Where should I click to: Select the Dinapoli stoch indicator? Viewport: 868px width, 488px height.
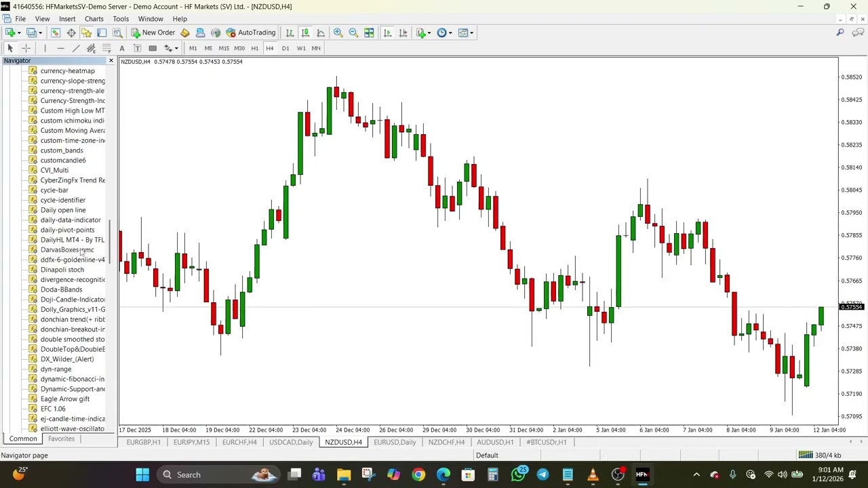tap(62, 270)
